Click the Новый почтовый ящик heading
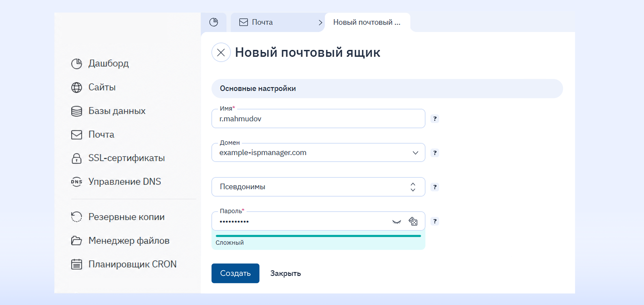The image size is (644, 305). coord(307,53)
